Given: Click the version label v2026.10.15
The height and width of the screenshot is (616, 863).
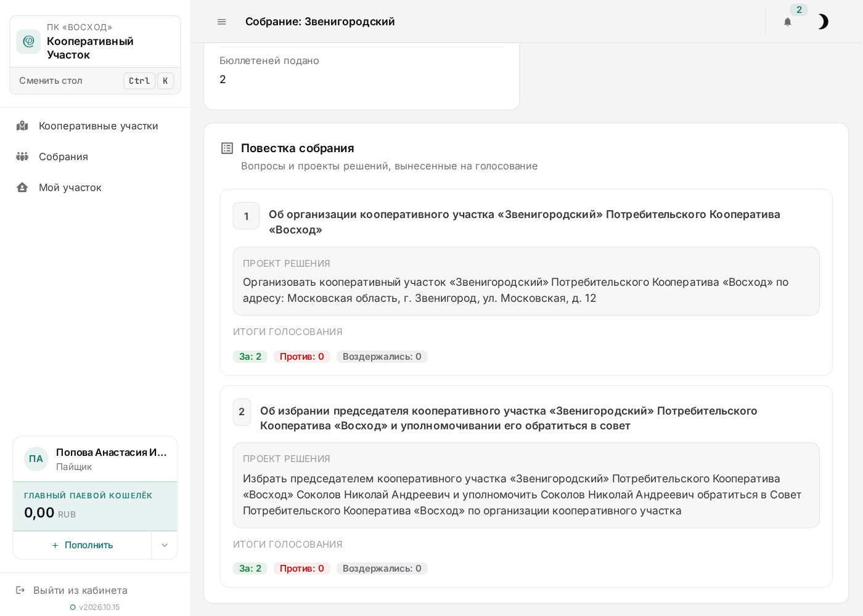Looking at the screenshot, I should pos(99,607).
